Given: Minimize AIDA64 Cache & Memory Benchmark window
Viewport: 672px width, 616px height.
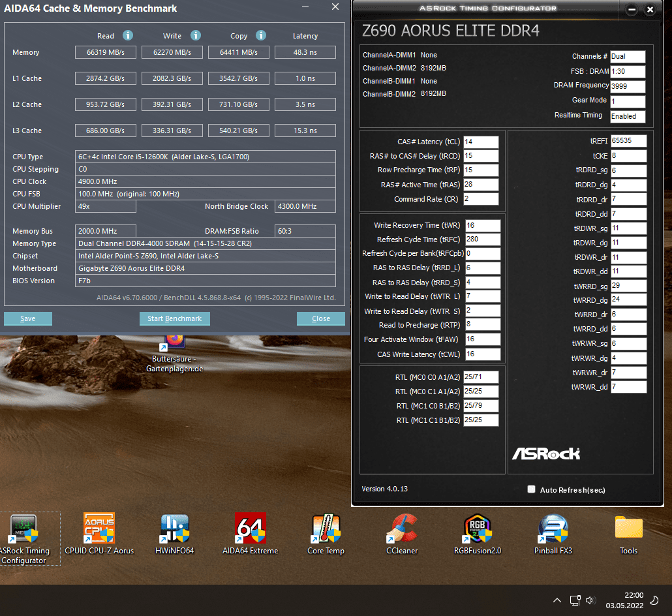Looking at the screenshot, I should point(305,7).
